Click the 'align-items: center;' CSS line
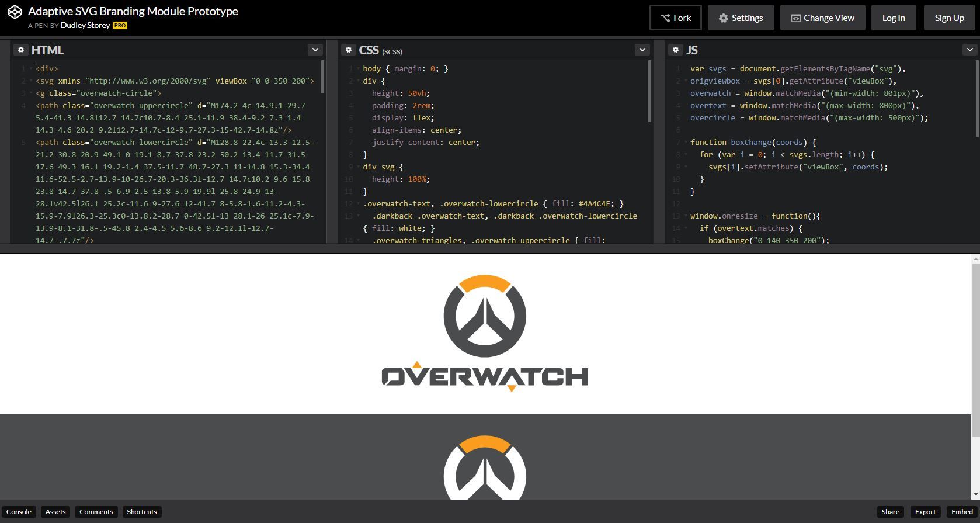Image resolution: width=980 pixels, height=523 pixels. point(417,130)
